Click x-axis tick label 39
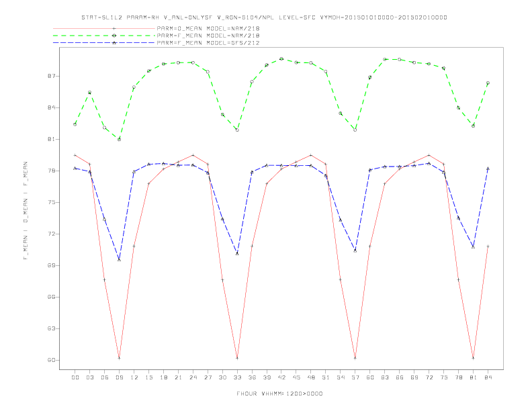Viewport: 532px width, 411px height. (267, 377)
